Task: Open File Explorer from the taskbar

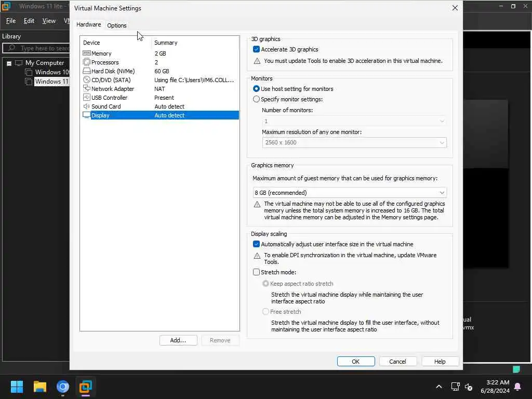Action: (39, 387)
